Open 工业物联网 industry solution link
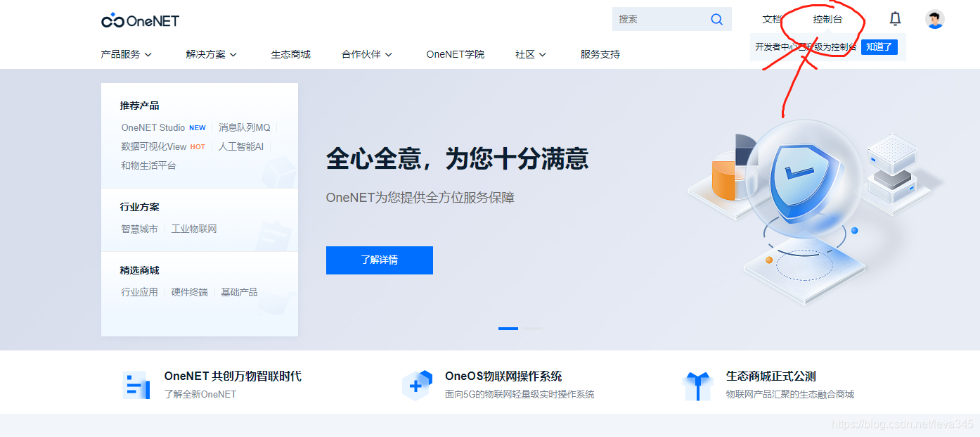Viewport: 980px width, 437px height. click(194, 229)
